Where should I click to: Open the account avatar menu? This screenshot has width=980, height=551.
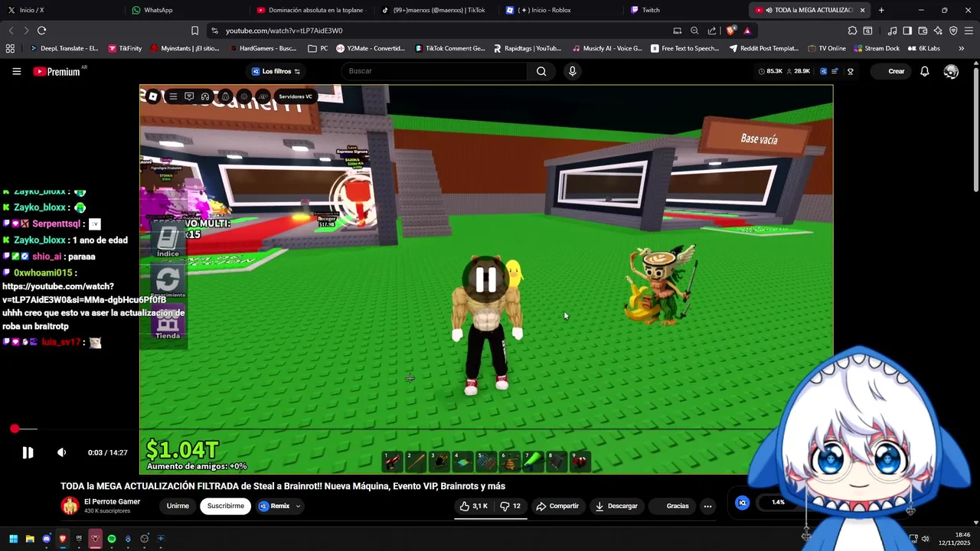[951, 71]
